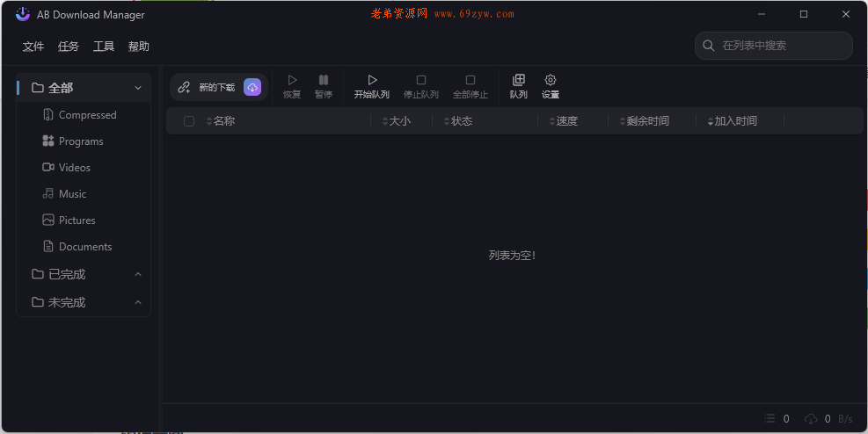
Task: Maximize the AB Download Manager window
Action: [x=804, y=14]
